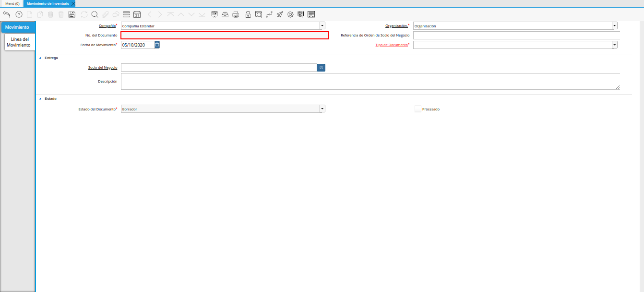Toggle the Procesado checkbox
The image size is (644, 292).
(x=418, y=109)
